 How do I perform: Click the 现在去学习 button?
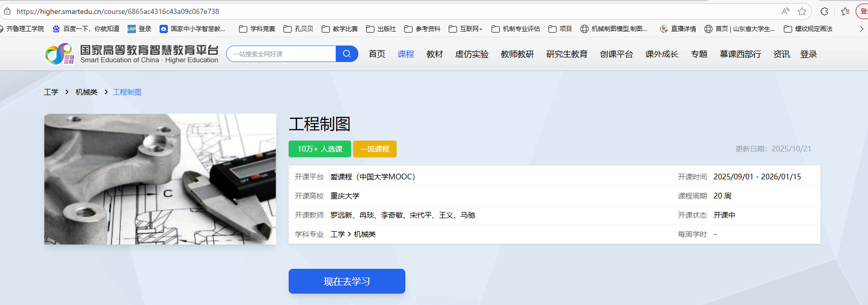click(346, 281)
